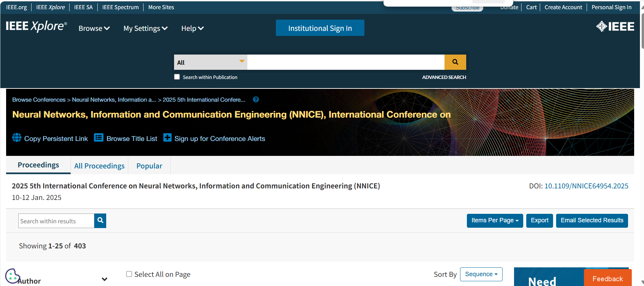This screenshot has width=644, height=286.
Task: Click the breadcrumb help question mark icon
Action: click(256, 100)
